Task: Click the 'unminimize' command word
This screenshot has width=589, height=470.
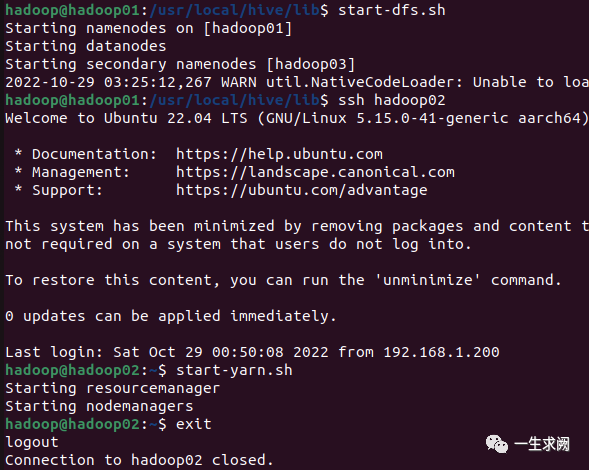Action: click(x=427, y=280)
